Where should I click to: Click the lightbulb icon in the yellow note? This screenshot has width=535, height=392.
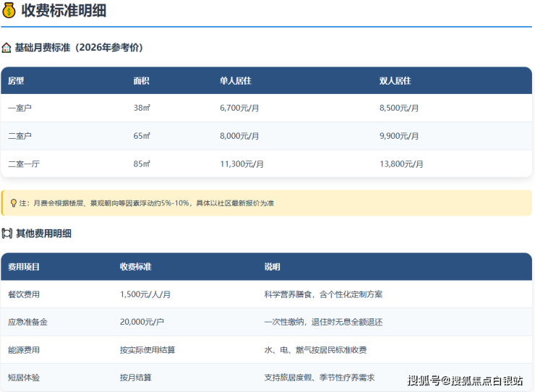click(13, 203)
